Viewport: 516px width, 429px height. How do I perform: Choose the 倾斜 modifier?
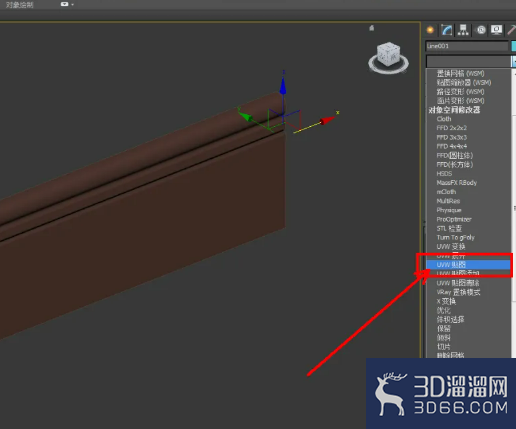point(444,338)
